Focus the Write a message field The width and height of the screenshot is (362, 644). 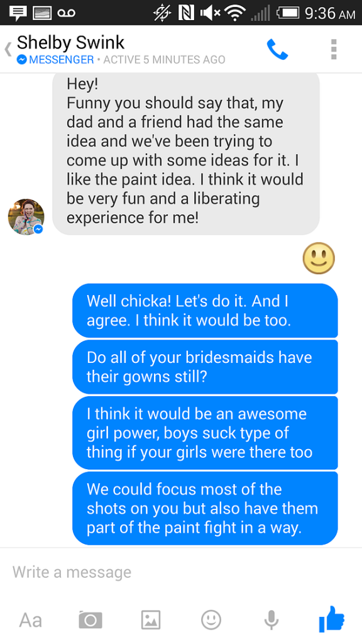(x=181, y=572)
